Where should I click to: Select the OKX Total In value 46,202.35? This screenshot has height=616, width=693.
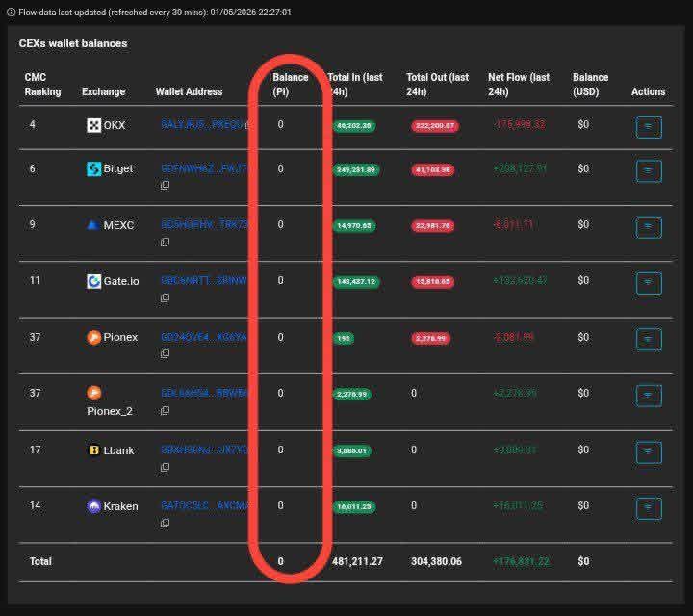coord(354,126)
